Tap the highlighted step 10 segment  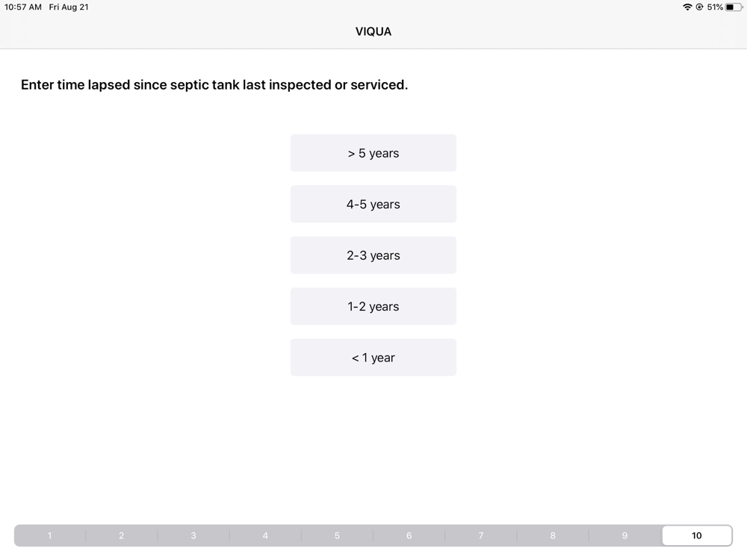[697, 535]
